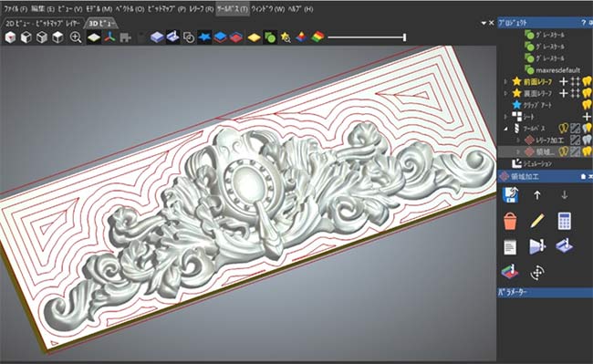
Task: Click the star with magnifier icon
Action: click(x=286, y=37)
